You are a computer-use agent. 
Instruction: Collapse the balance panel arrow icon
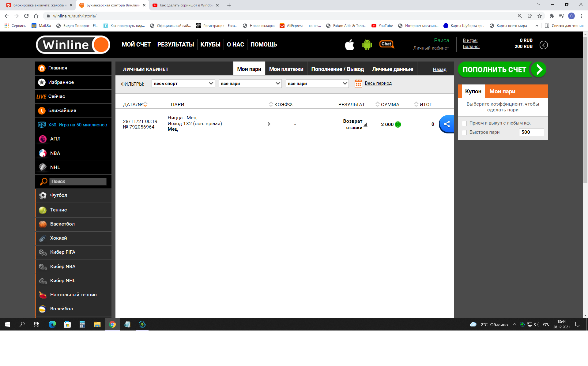[x=544, y=45]
